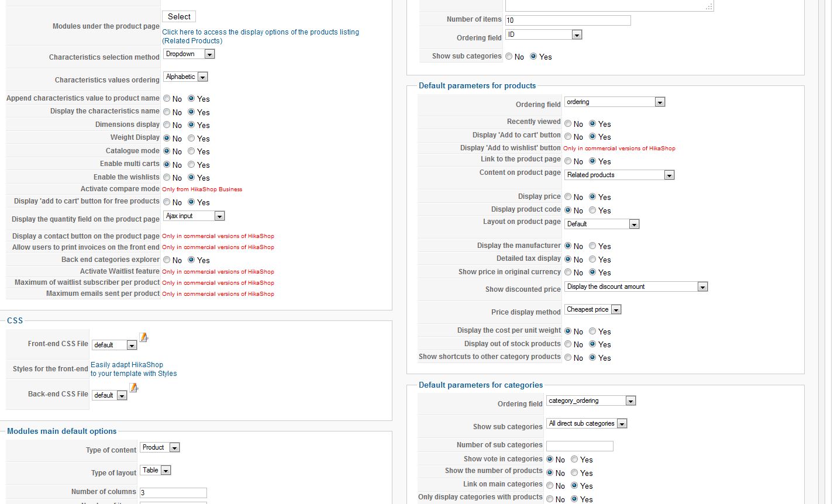Open the Price display method dropdown
Viewport: 834px width, 504px height.
(592, 309)
